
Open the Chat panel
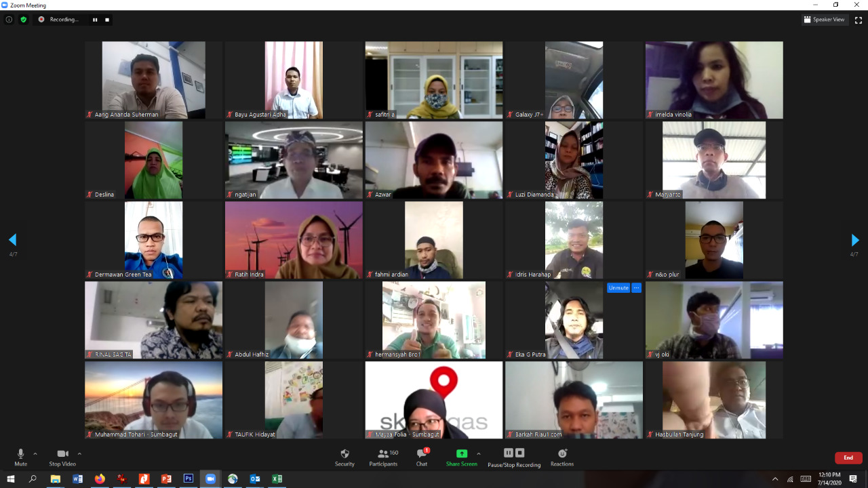coord(422,453)
